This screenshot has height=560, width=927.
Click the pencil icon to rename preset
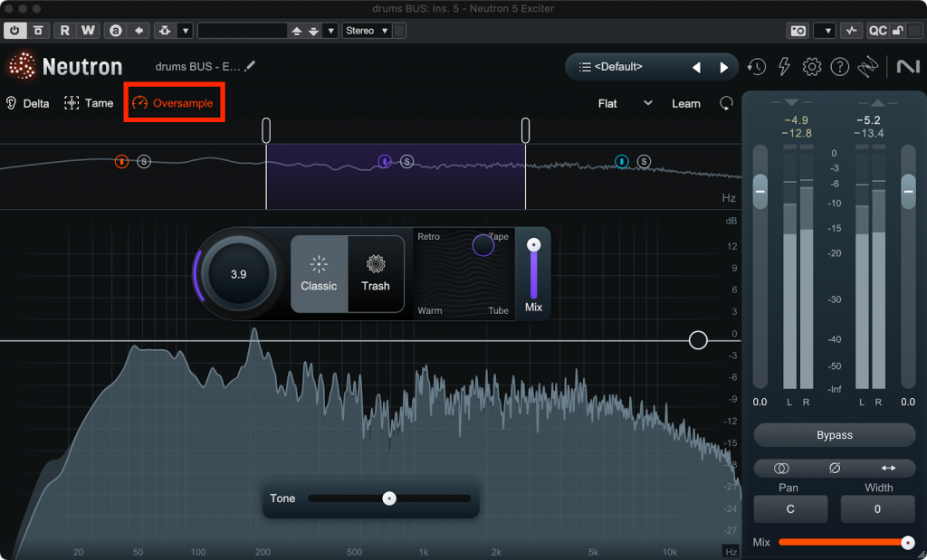click(x=250, y=66)
